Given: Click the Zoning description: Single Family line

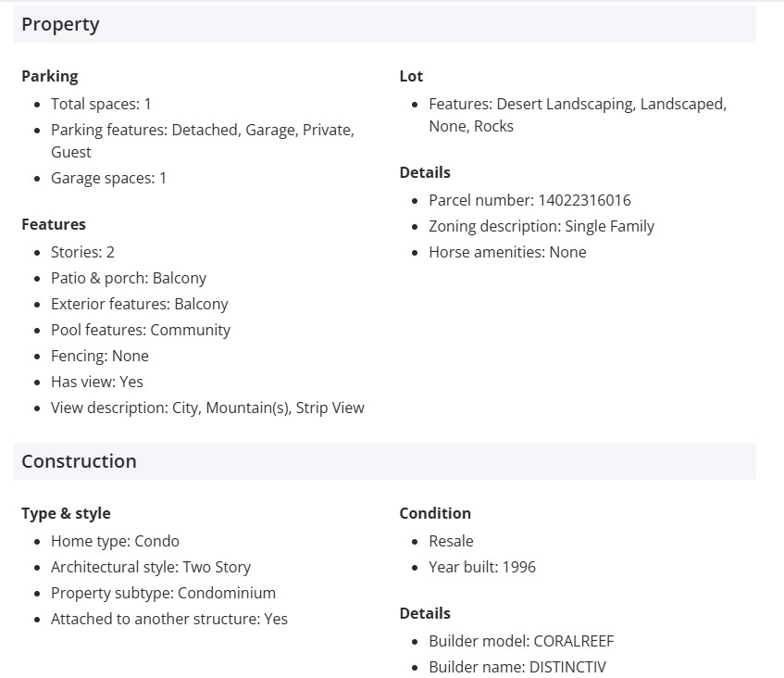Looking at the screenshot, I should 541,226.
